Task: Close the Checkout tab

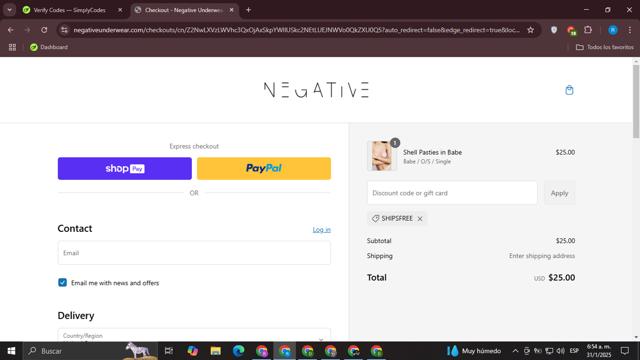Action: coord(231,10)
